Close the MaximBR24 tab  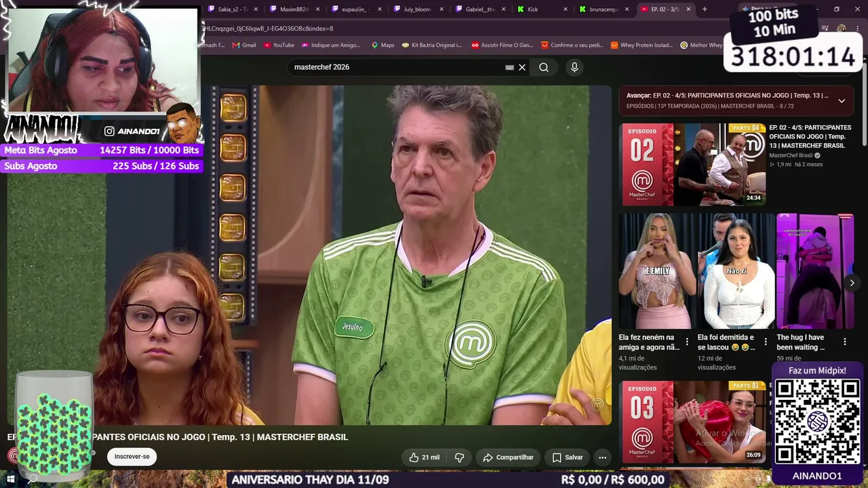[317, 9]
